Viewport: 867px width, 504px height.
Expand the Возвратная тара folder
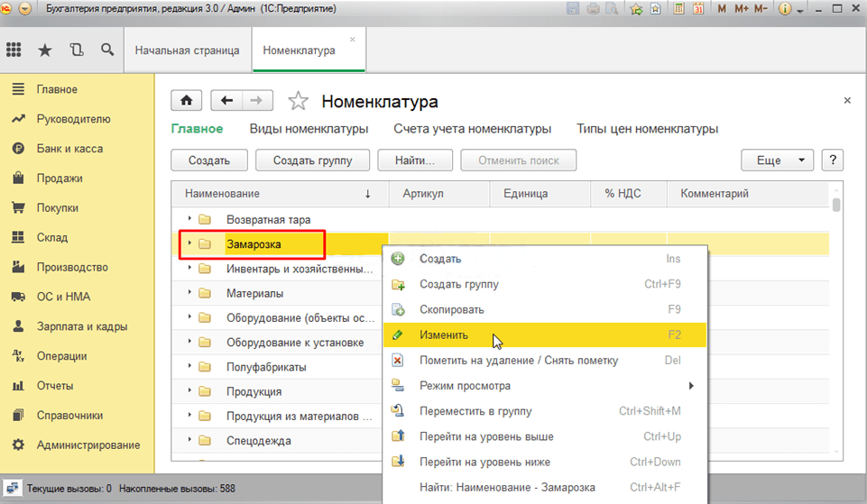(189, 219)
